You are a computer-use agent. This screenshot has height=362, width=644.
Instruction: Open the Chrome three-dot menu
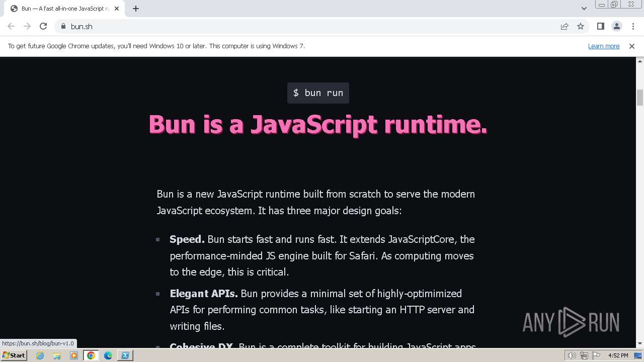click(633, 26)
